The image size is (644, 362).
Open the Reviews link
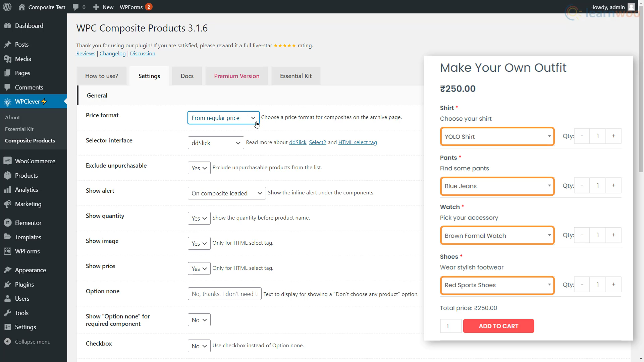tap(86, 54)
